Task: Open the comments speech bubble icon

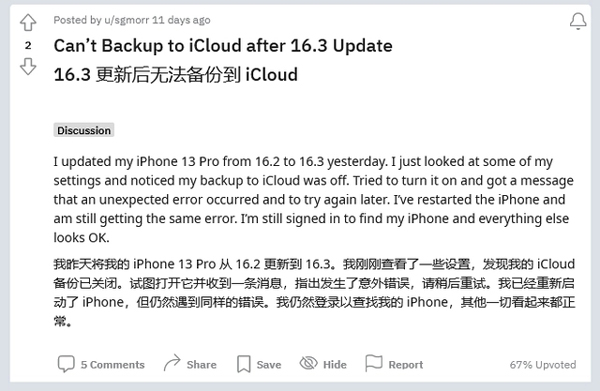Action: click(66, 363)
